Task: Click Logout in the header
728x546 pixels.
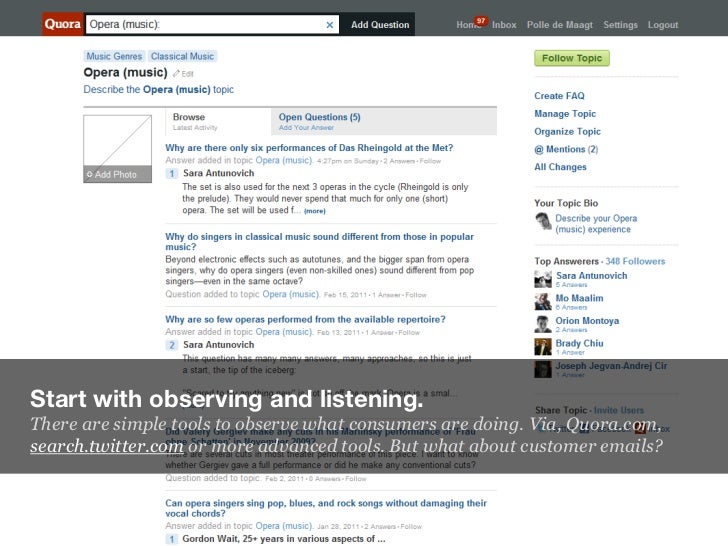Action: [663, 25]
